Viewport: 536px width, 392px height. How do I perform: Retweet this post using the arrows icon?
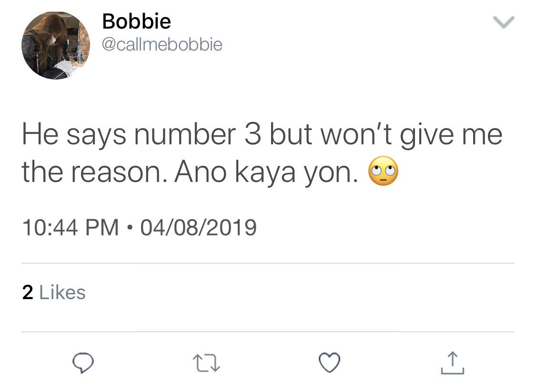[x=206, y=363]
